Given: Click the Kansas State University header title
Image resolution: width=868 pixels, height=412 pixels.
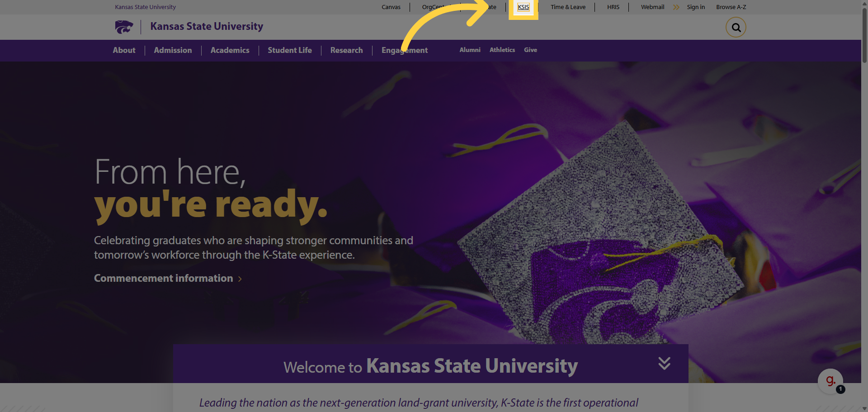Looking at the screenshot, I should (x=207, y=26).
